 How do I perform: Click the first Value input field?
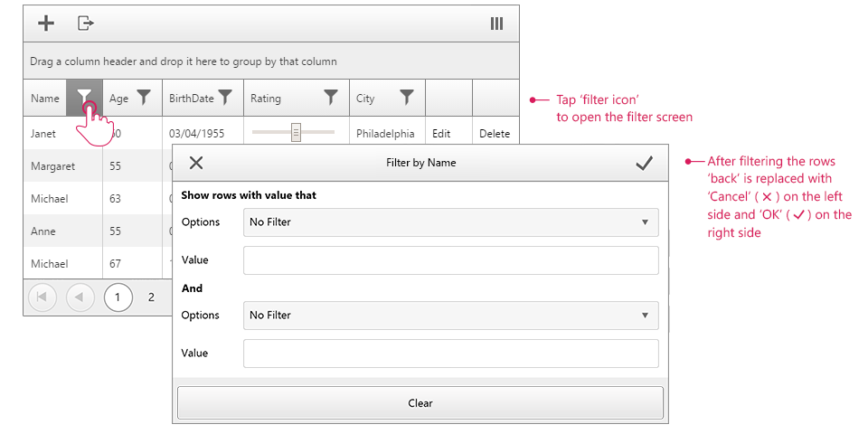(x=451, y=260)
